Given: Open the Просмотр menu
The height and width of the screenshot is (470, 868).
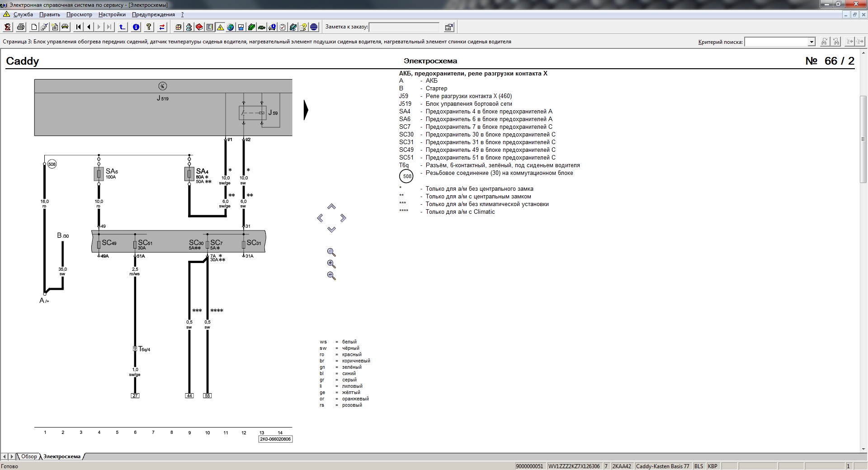Looking at the screenshot, I should [79, 14].
